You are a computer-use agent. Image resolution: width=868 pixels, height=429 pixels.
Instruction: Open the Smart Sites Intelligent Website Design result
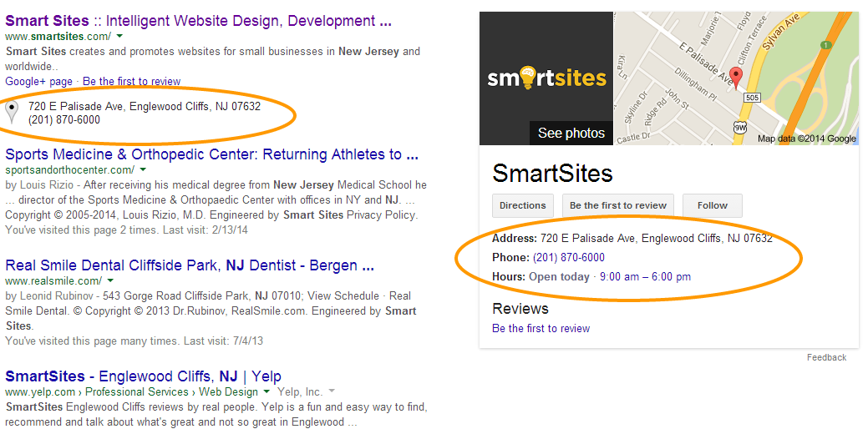tap(198, 21)
